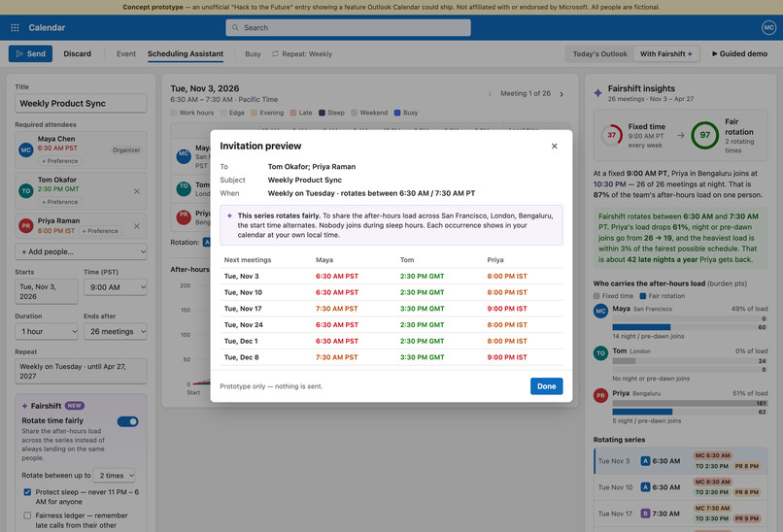This screenshot has height=532, width=783.
Task: Select the Tue Nov 3 rotating series row
Action: coord(681,460)
